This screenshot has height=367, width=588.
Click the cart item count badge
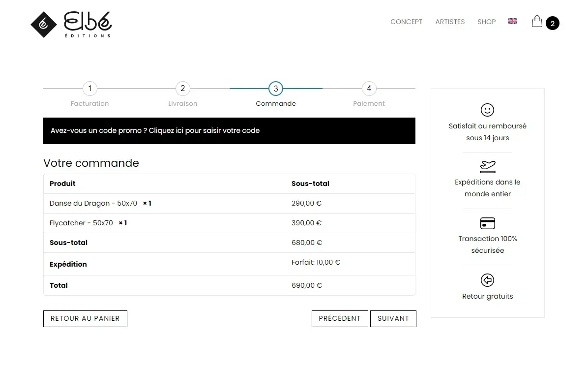coord(553,23)
